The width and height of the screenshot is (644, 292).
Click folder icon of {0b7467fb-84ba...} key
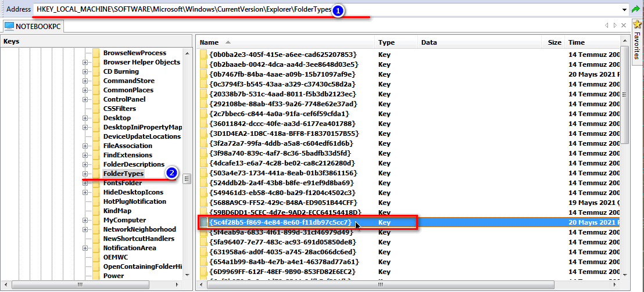(203, 74)
